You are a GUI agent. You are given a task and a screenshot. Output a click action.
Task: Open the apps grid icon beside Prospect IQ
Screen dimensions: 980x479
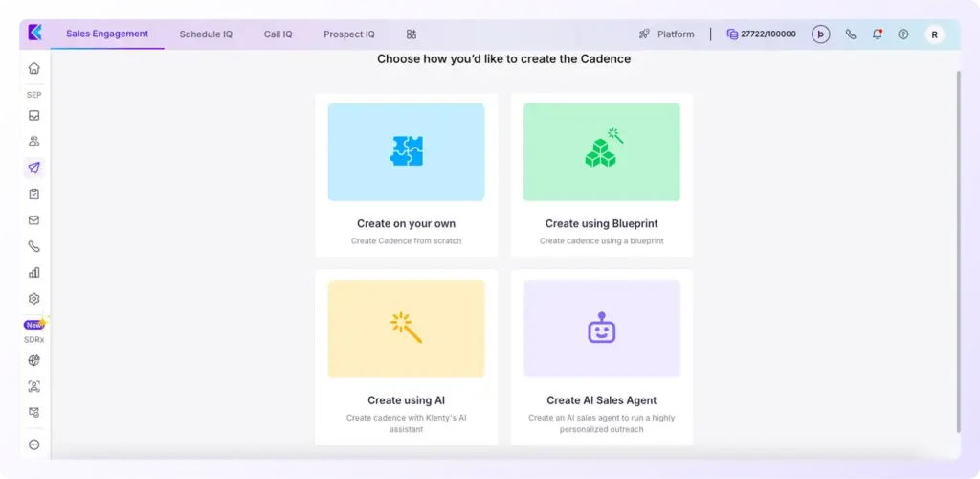tap(412, 34)
